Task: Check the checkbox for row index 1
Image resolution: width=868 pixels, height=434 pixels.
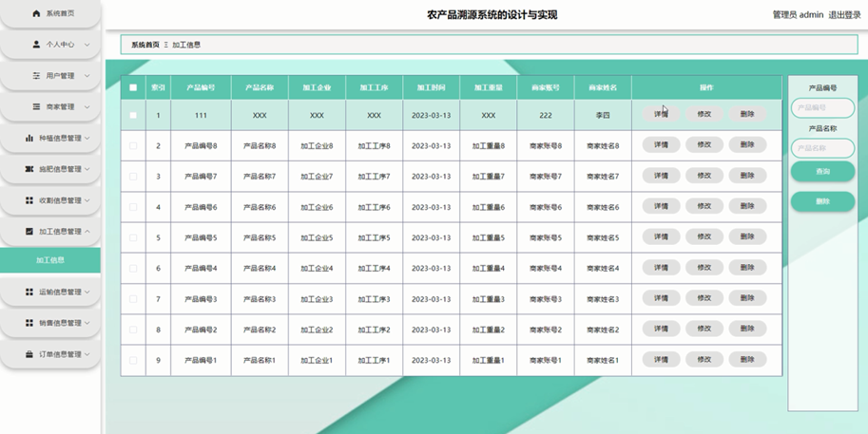Action: tap(133, 116)
